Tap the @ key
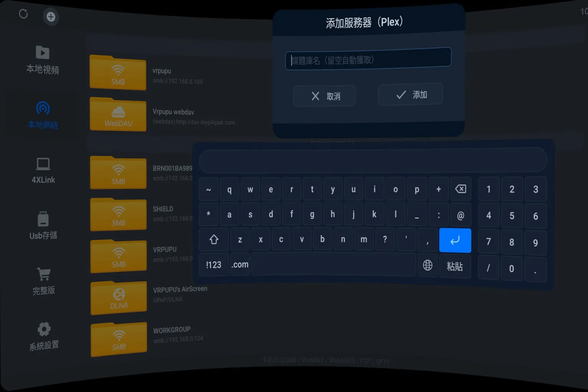The image size is (588, 392). click(x=461, y=216)
